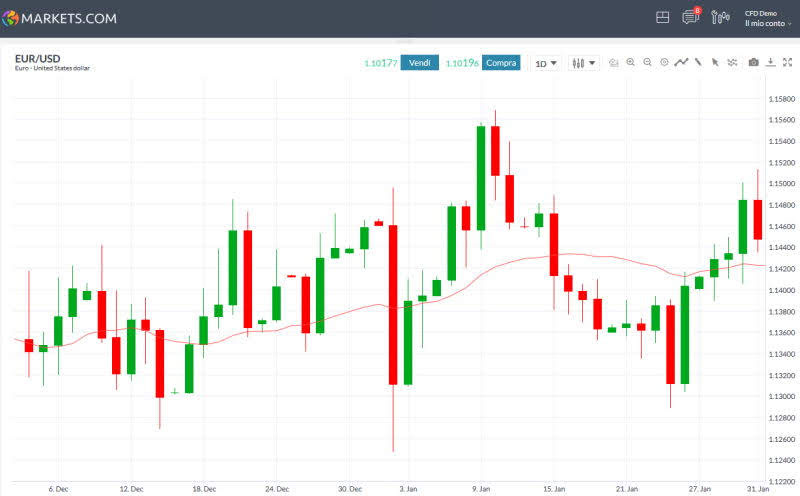The height and width of the screenshot is (496, 800).
Task: Open the layout grid icon in header
Action: (662, 18)
